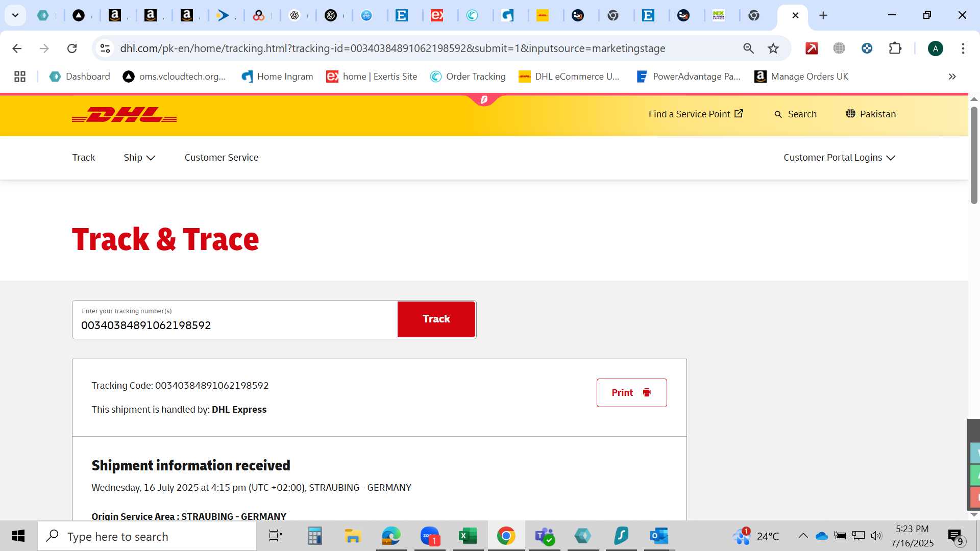Change country from Pakistan
980x551 pixels.
point(871,114)
